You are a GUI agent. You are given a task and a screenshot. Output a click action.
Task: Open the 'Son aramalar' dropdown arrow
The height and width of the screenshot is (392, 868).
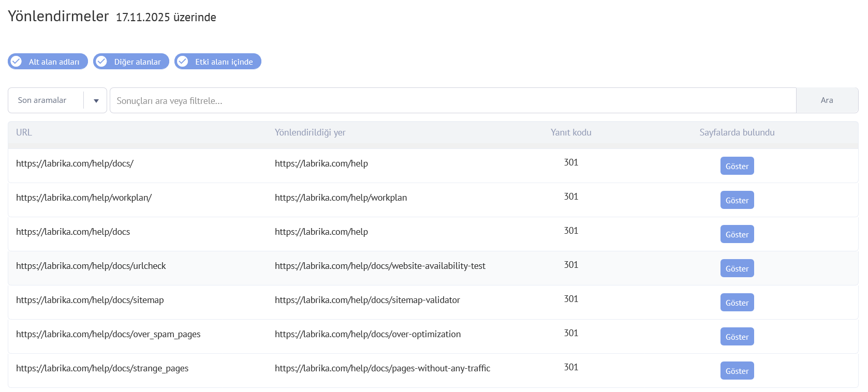(96, 101)
